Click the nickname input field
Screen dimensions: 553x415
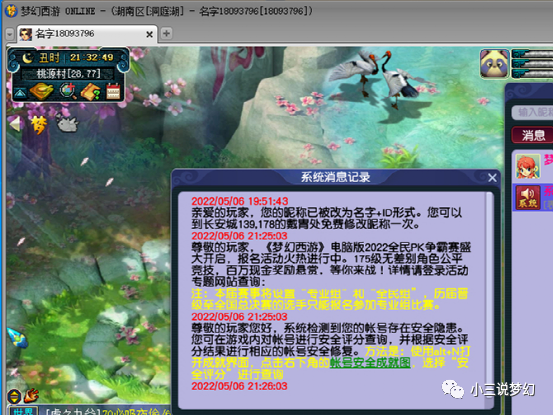click(533, 112)
